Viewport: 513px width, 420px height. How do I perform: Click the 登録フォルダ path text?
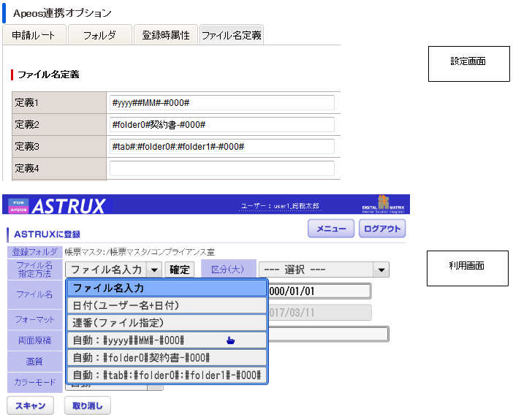tap(140, 252)
